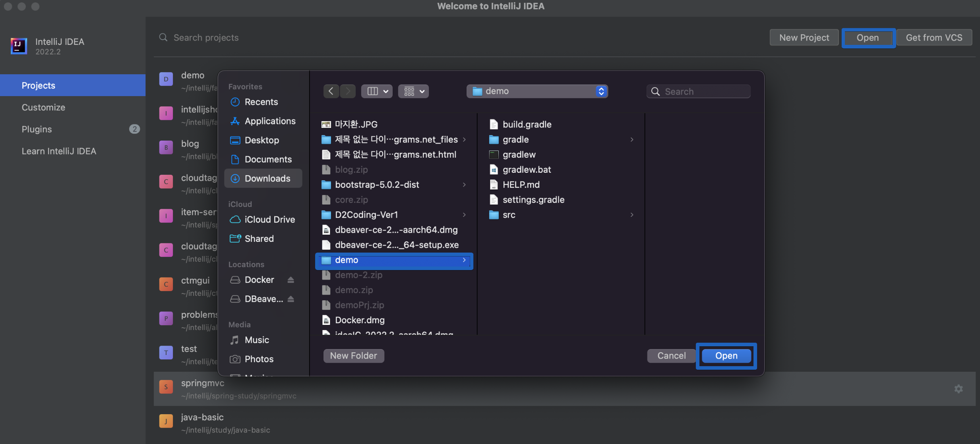980x444 pixels.
Task: Click the back navigation arrow in dialog
Action: point(331,91)
